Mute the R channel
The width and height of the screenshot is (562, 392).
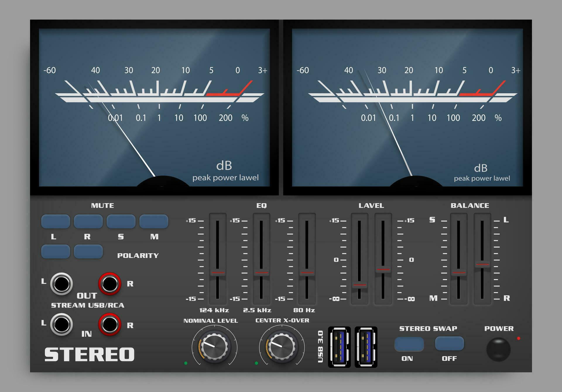pos(89,222)
